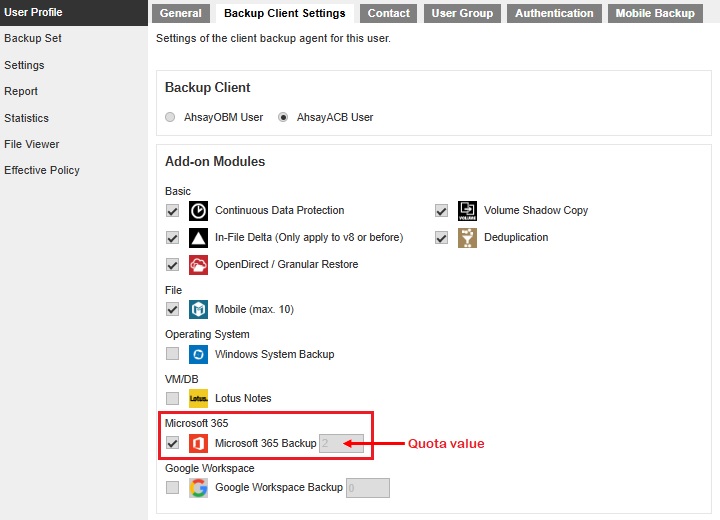Uncheck the Microsoft 365 Backup checkbox
This screenshot has width=720, height=520.
(173, 443)
